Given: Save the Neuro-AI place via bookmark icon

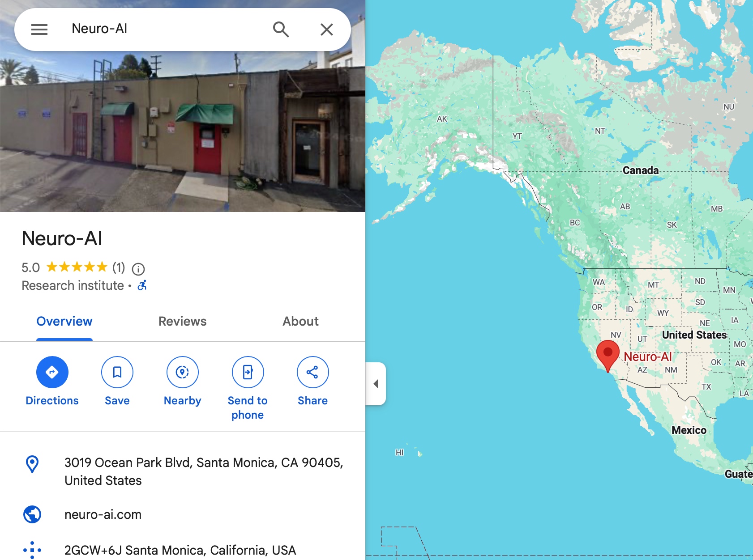Looking at the screenshot, I should (117, 372).
